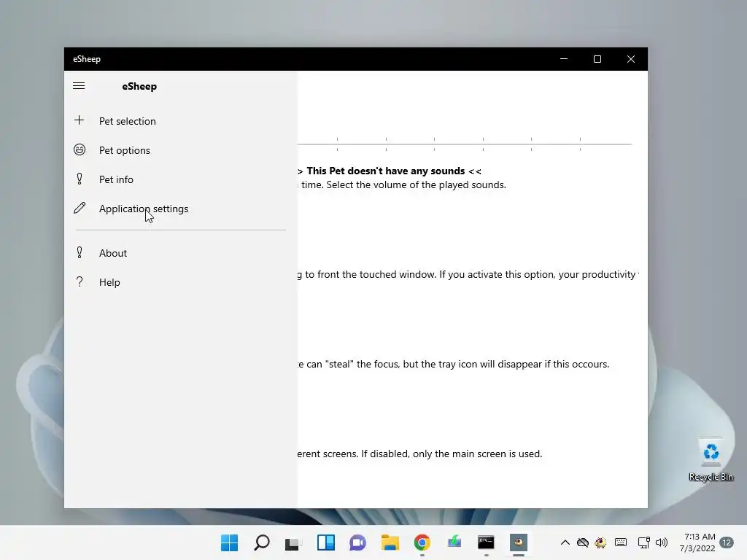Click 'This Pet doesn't have any sounds' text

coord(386,171)
